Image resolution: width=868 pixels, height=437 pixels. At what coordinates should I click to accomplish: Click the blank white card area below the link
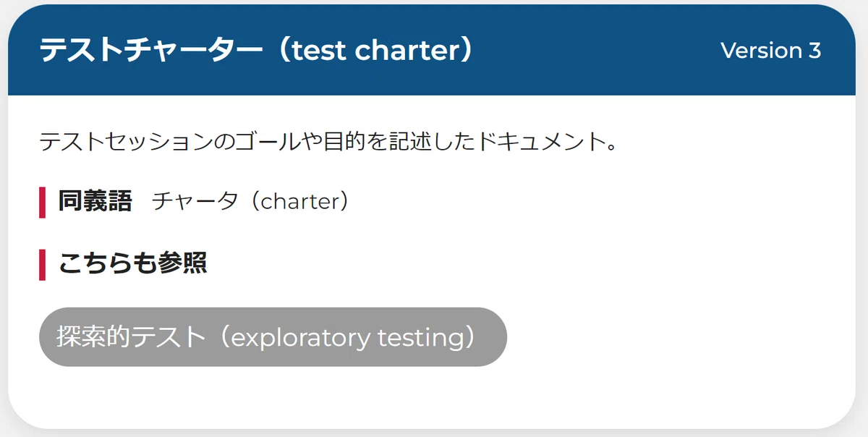tap(434, 396)
